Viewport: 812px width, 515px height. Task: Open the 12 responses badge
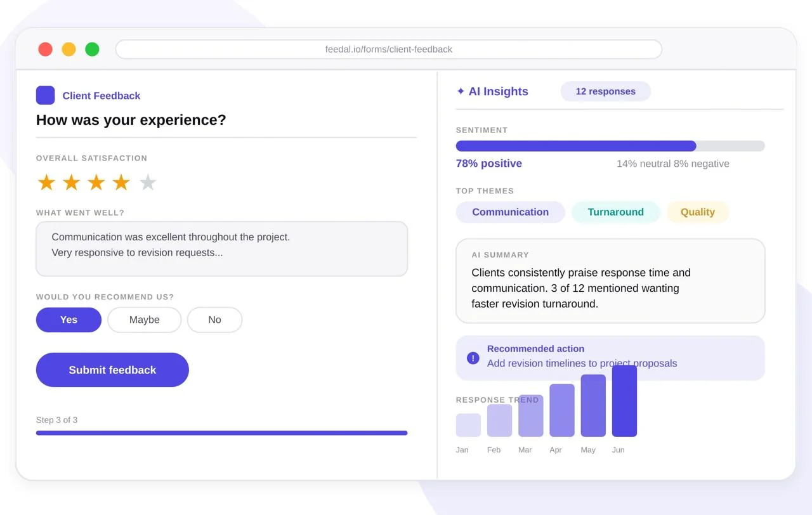pos(605,91)
